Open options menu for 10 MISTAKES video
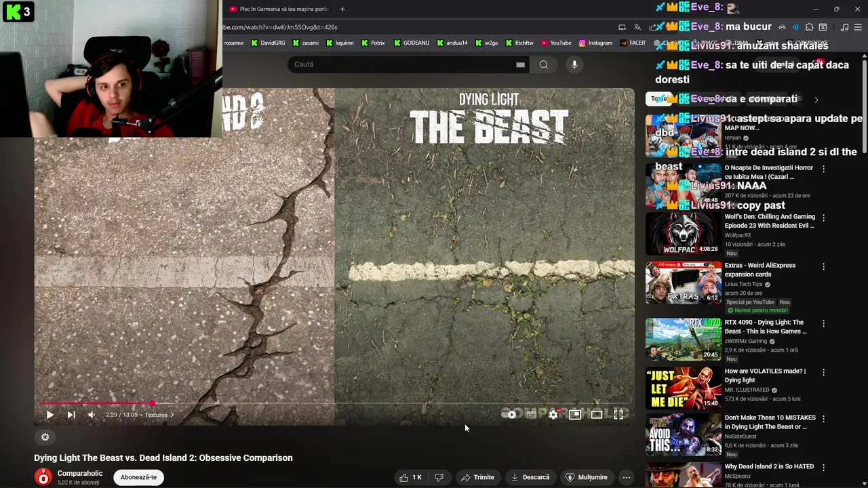Image resolution: width=868 pixels, height=488 pixels. [823, 418]
